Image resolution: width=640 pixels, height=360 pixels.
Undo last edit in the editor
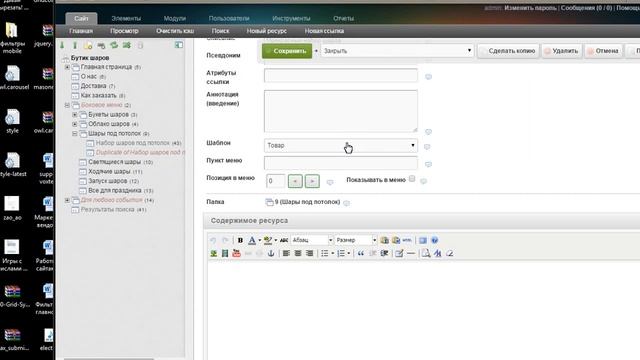pyautogui.click(x=213, y=240)
